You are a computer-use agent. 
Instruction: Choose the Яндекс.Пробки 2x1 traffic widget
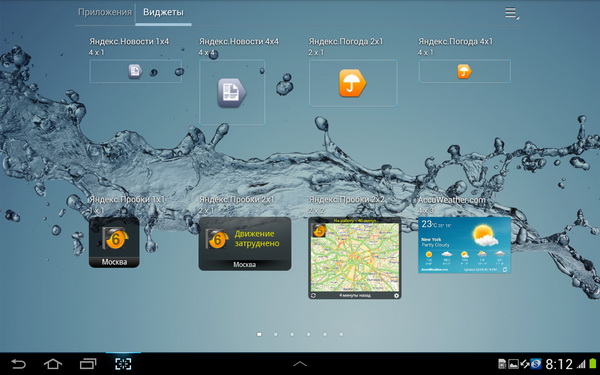pos(245,244)
